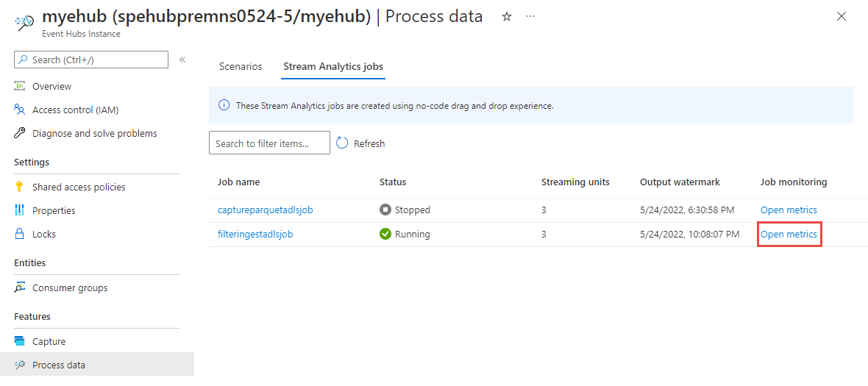Open the filteringestadlsjob job link
868x386 pixels.
point(255,234)
